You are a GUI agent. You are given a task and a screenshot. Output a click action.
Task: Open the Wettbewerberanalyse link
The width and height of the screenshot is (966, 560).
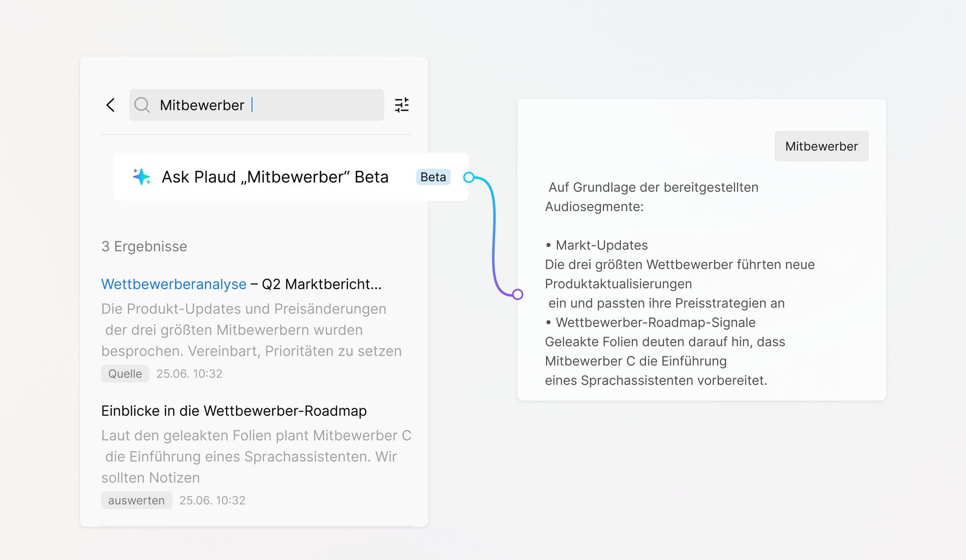pos(174,284)
